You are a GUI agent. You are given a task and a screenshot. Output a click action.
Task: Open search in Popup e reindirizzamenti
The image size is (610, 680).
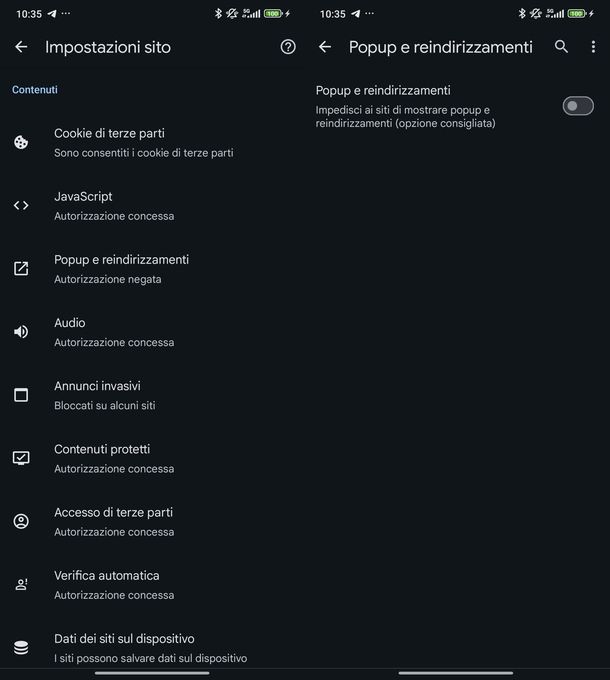click(561, 47)
